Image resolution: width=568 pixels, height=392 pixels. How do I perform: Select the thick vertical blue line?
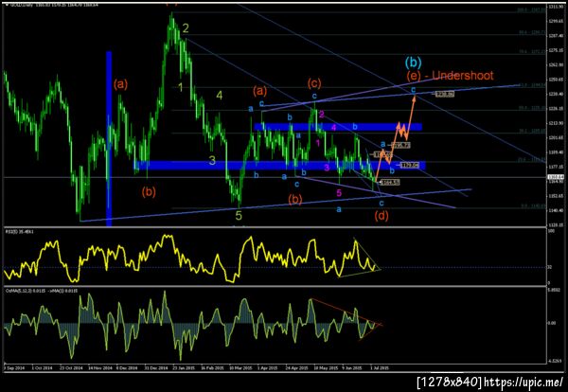tap(109, 139)
